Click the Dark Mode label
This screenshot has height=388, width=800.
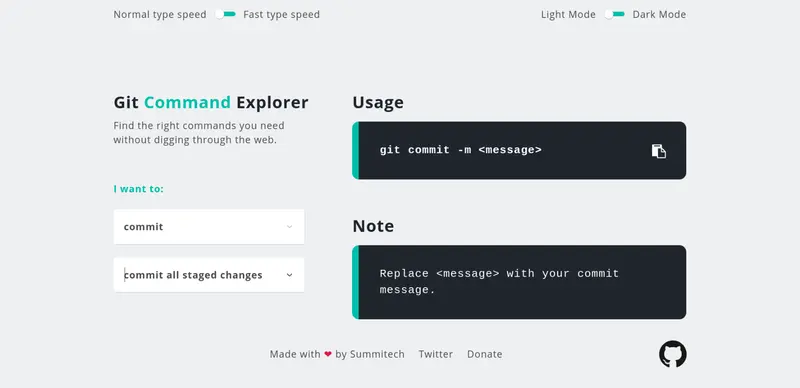(x=659, y=14)
